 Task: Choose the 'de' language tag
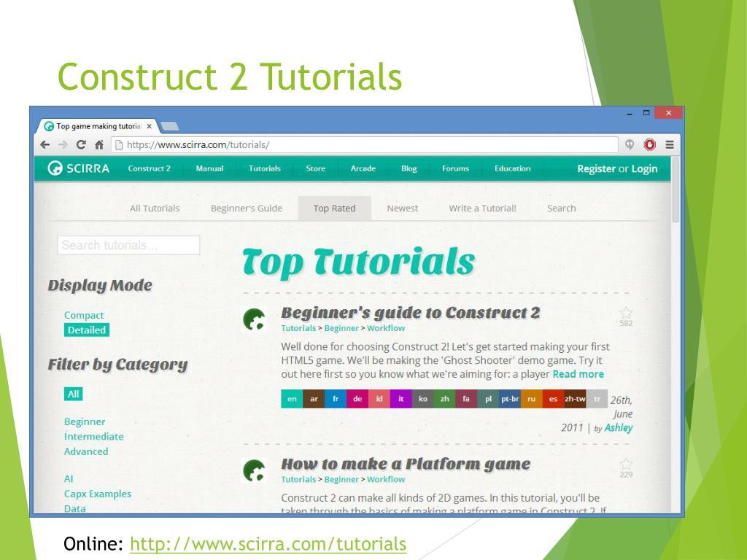(357, 399)
